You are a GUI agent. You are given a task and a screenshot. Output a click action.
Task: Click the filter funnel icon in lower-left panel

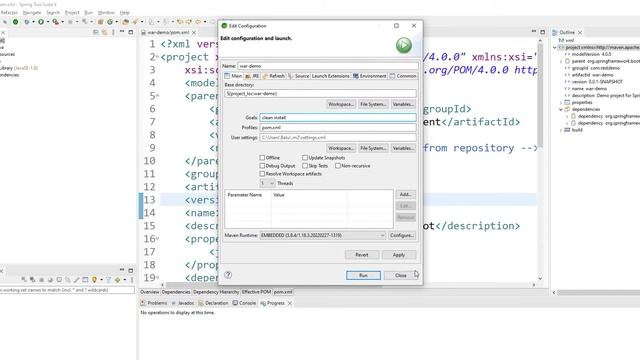(108, 280)
